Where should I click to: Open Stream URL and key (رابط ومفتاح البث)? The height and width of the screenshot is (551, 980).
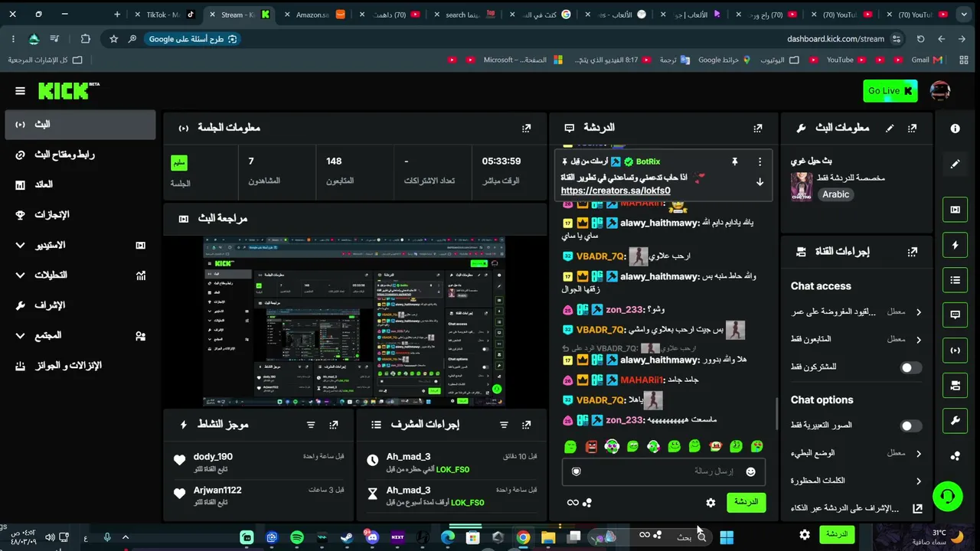point(80,155)
